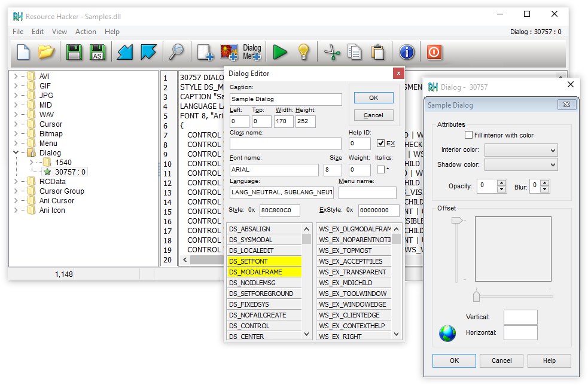This screenshot has width=588, height=385.
Task: Click the Caption text field
Action: pyautogui.click(x=285, y=100)
